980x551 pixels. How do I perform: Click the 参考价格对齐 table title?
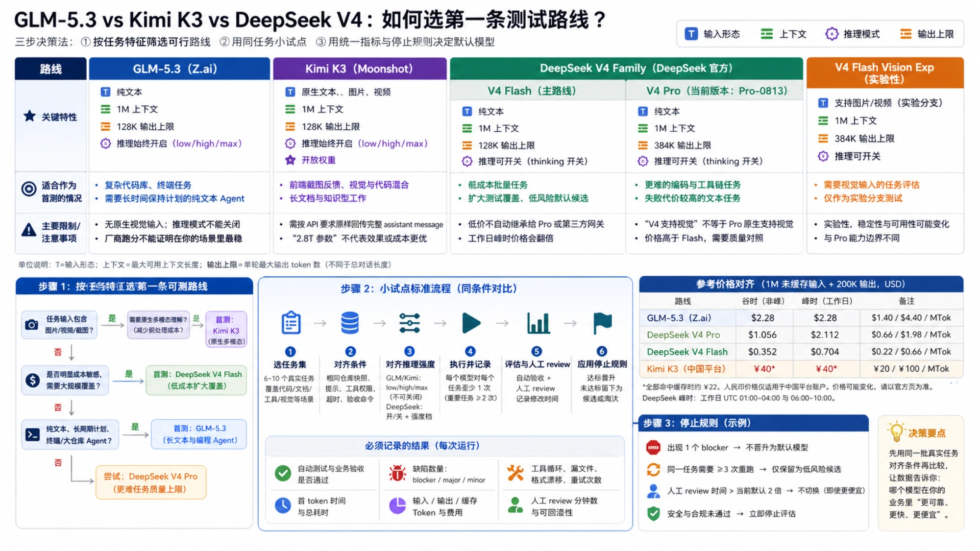tap(801, 284)
